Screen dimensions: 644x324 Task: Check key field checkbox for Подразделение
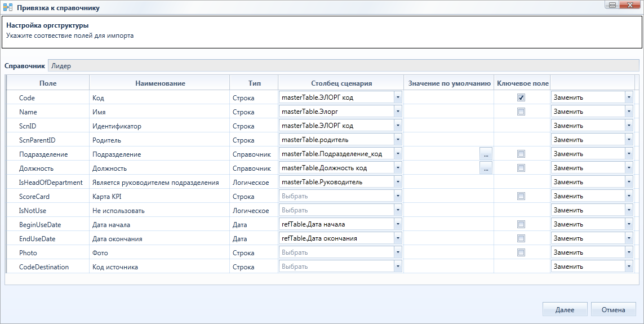pos(521,154)
